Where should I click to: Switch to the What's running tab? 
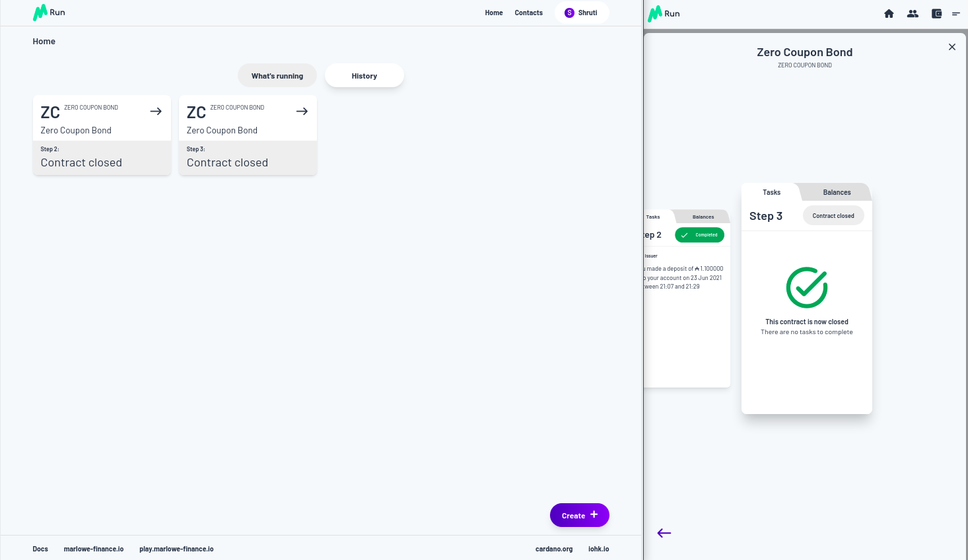point(277,76)
